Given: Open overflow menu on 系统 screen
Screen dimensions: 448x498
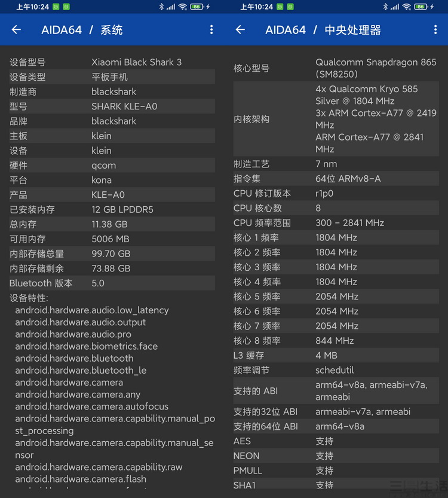Looking at the screenshot, I should pos(211,30).
